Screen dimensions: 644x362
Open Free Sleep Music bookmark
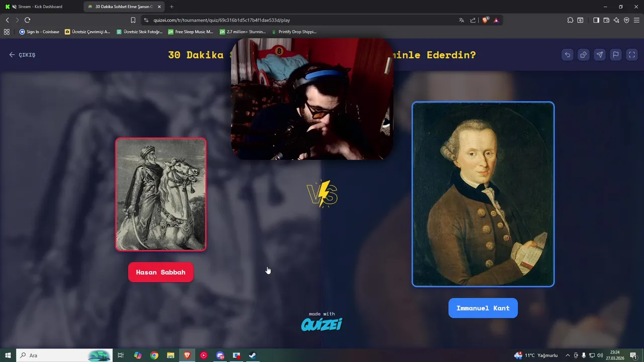[x=191, y=32]
